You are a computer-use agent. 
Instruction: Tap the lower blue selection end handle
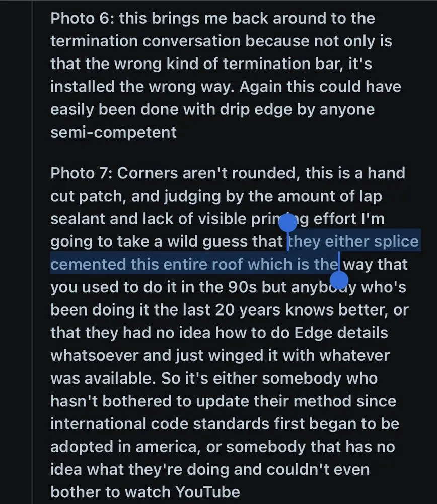tap(340, 280)
